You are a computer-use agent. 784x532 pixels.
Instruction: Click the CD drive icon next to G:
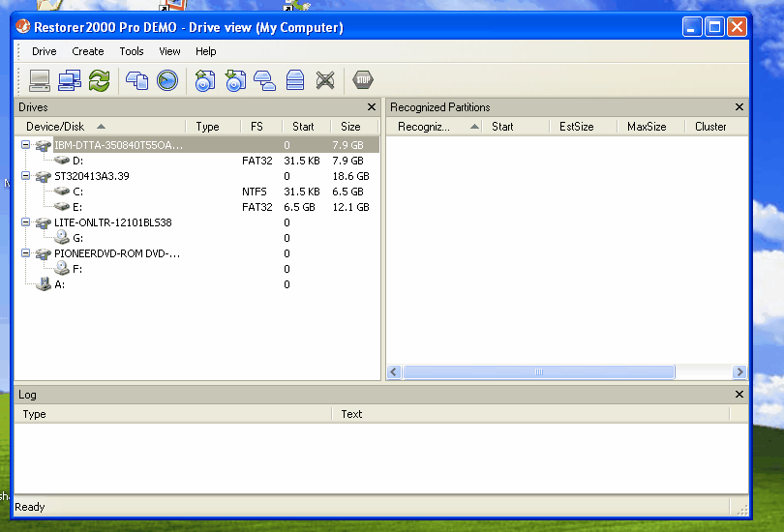pyautogui.click(x=62, y=237)
